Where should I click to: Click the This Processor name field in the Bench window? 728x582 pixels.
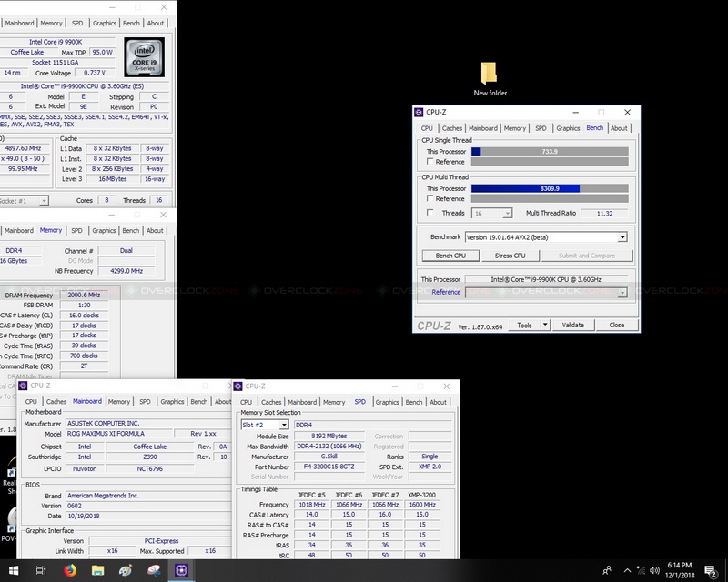pos(547,279)
